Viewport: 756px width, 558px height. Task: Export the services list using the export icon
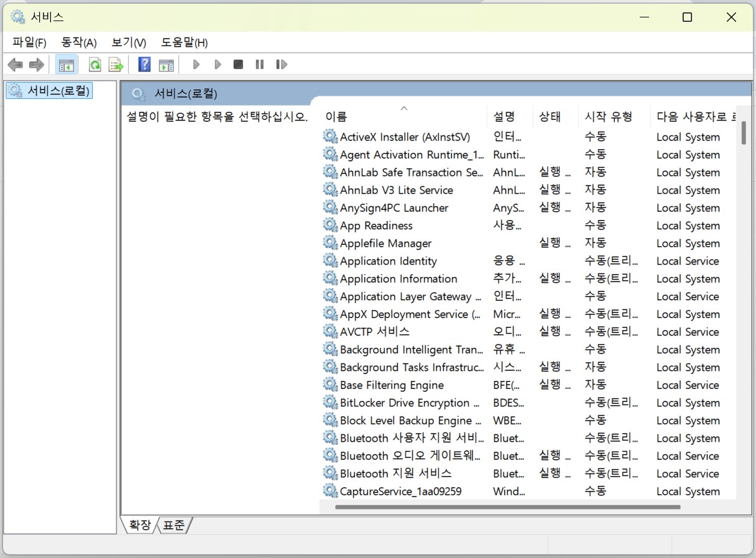click(x=116, y=64)
